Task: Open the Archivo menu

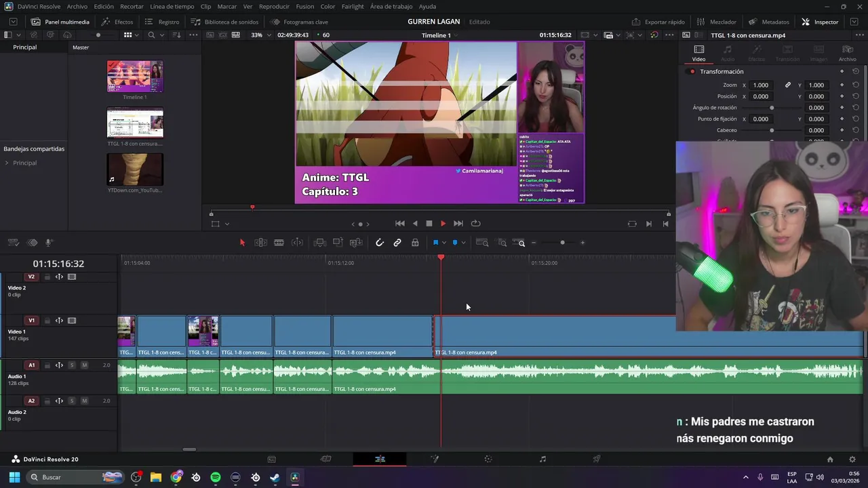Action: point(77,6)
